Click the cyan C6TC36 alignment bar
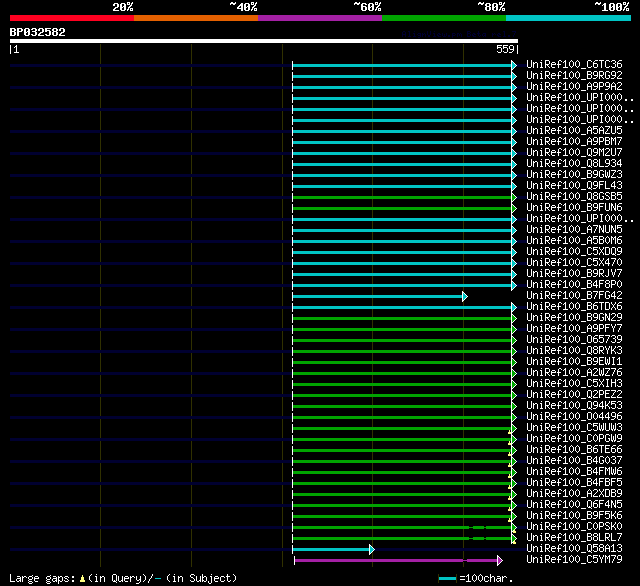 pyautogui.click(x=404, y=65)
